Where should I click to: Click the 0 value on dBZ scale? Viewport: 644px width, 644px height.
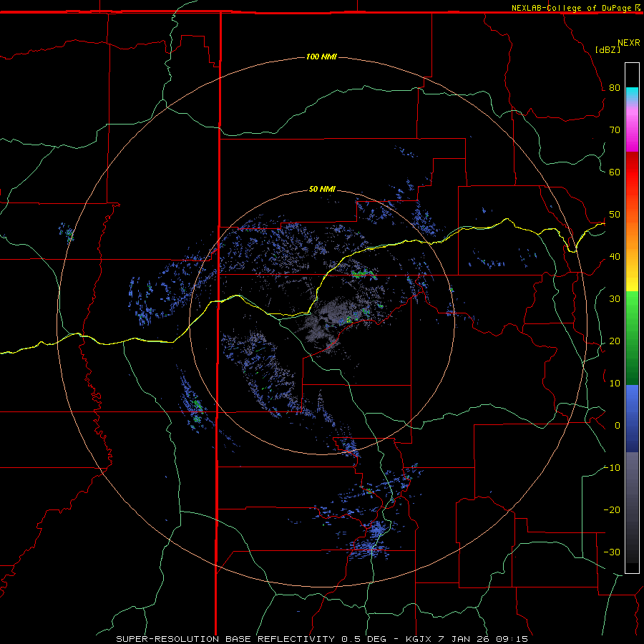(x=618, y=426)
